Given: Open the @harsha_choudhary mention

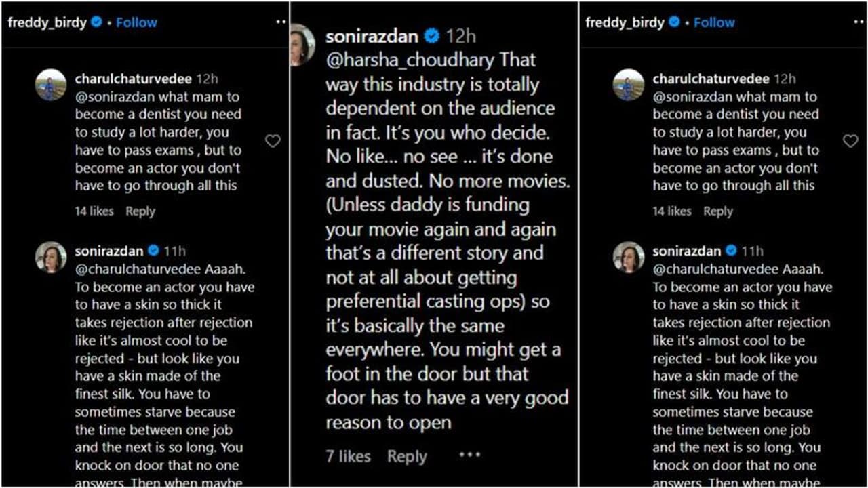Looking at the screenshot, I should pos(410,60).
